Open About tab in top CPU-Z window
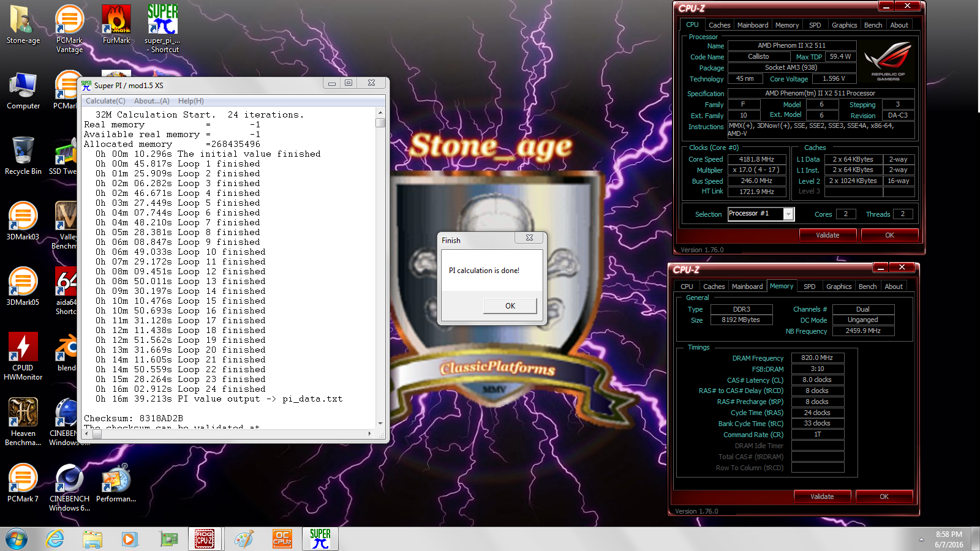The height and width of the screenshot is (551, 980). pos(899,25)
